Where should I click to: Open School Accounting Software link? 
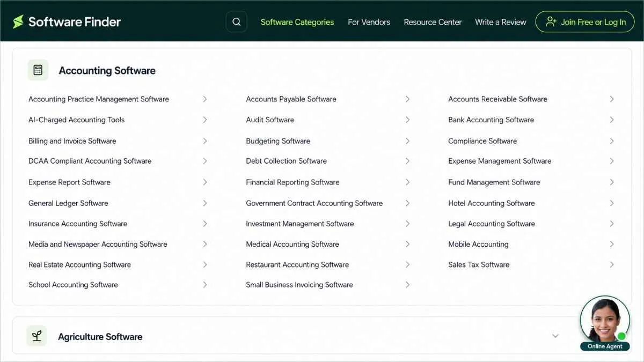tap(73, 285)
